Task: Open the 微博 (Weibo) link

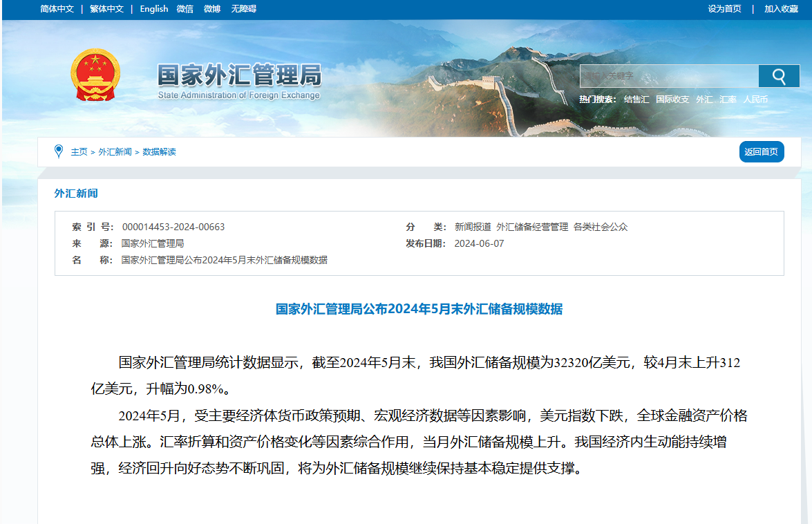Action: (212, 9)
